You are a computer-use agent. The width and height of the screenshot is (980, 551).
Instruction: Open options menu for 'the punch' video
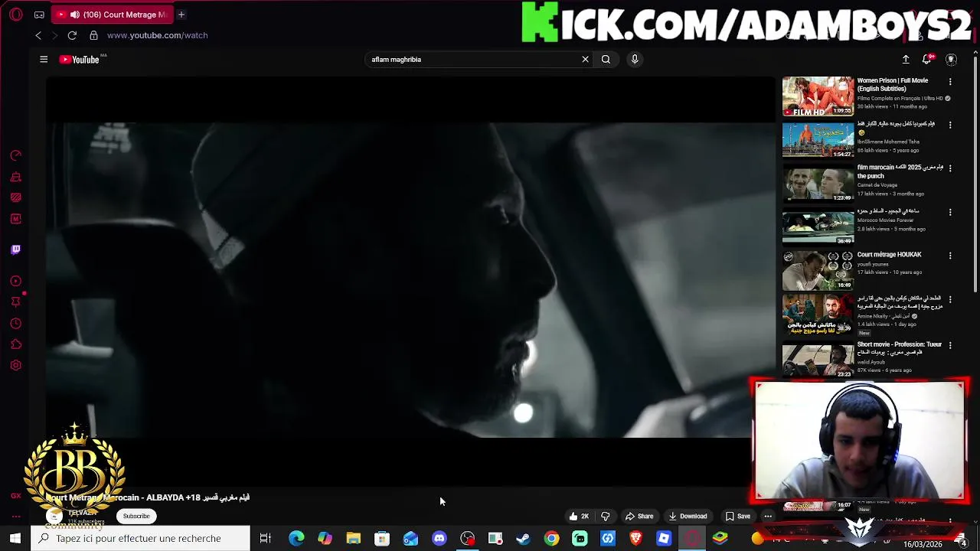950,168
